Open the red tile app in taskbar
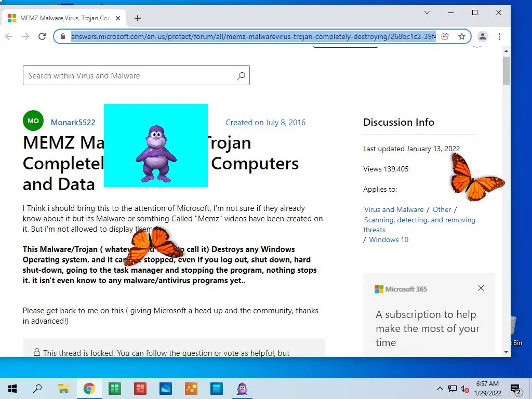This screenshot has height=399, width=532. click(x=140, y=389)
